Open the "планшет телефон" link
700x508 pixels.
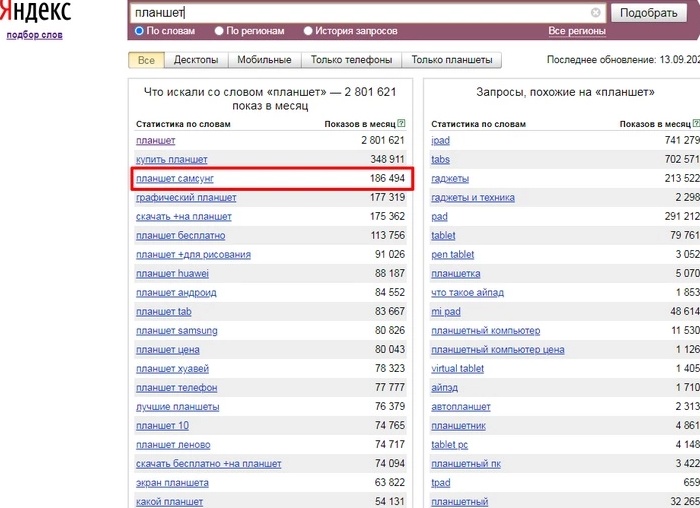(176, 388)
